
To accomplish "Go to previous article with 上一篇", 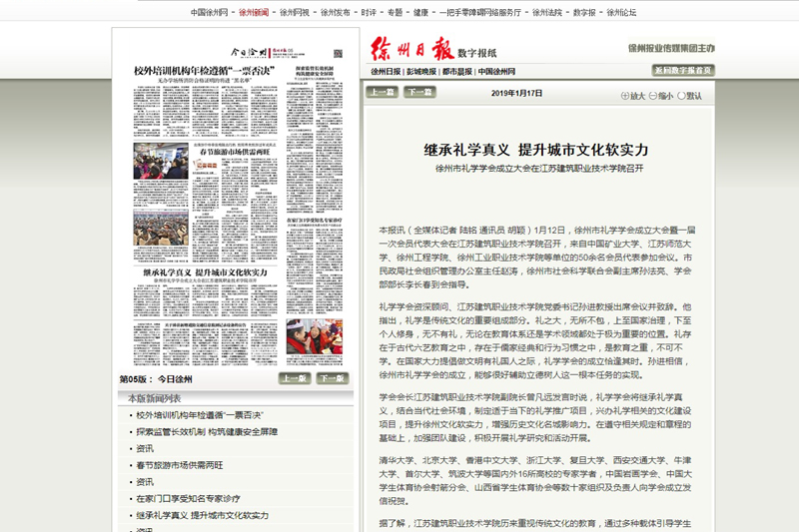I will [x=382, y=92].
